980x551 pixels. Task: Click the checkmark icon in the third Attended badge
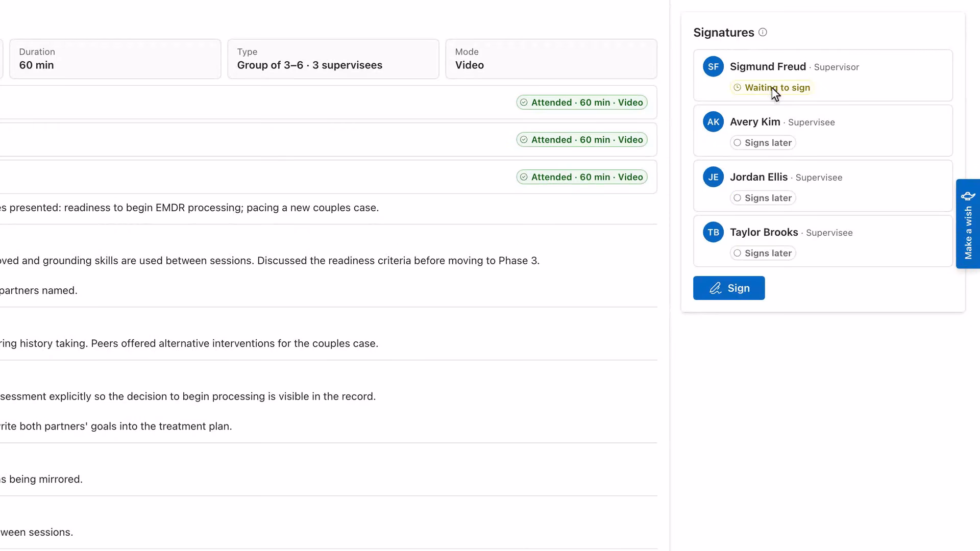(524, 177)
